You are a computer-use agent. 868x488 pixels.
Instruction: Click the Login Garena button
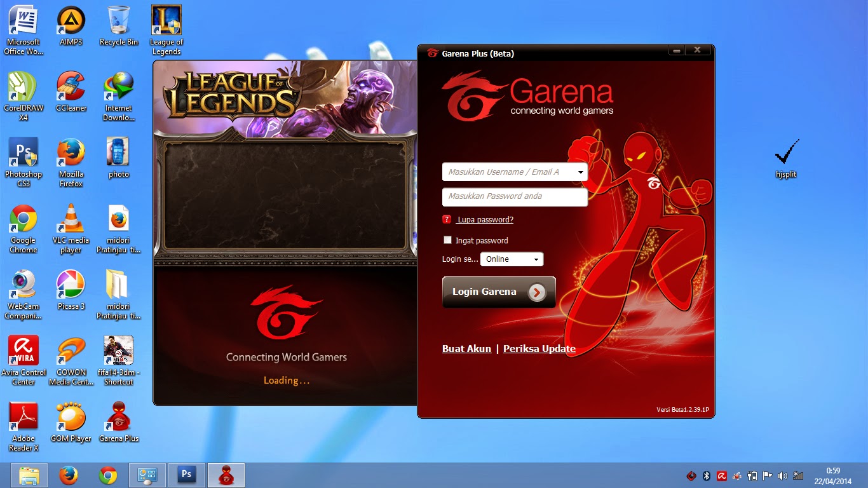click(x=499, y=292)
